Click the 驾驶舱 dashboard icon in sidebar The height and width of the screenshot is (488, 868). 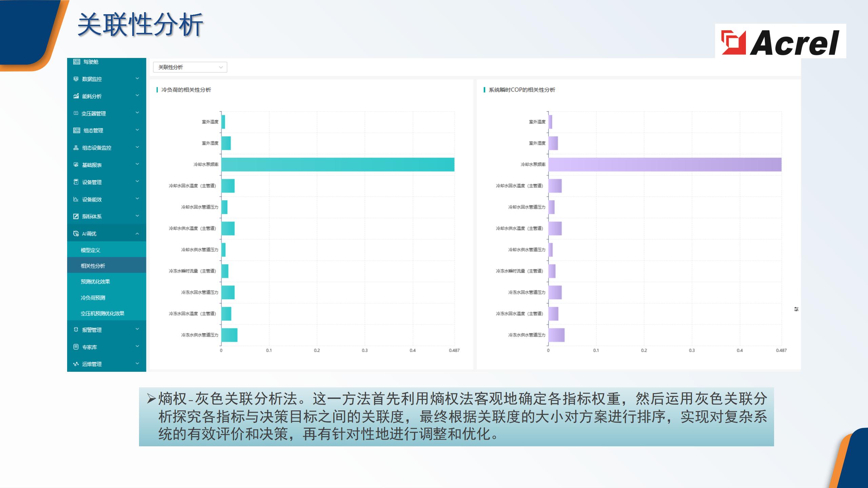tap(76, 62)
